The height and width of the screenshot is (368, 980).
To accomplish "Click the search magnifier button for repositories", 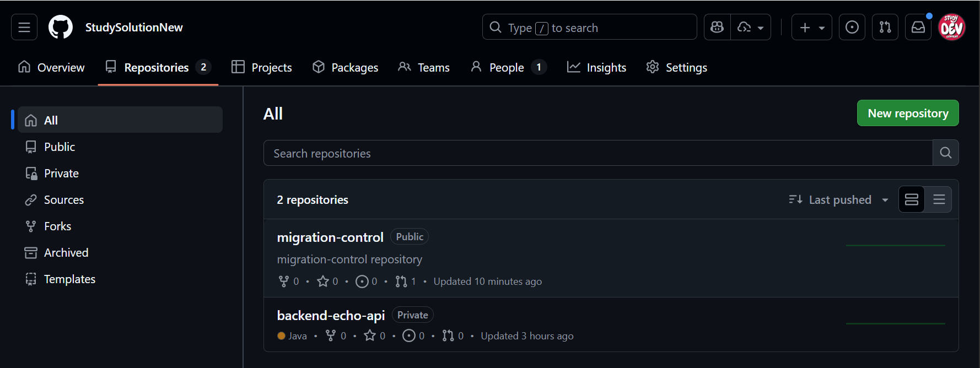I will coord(945,153).
